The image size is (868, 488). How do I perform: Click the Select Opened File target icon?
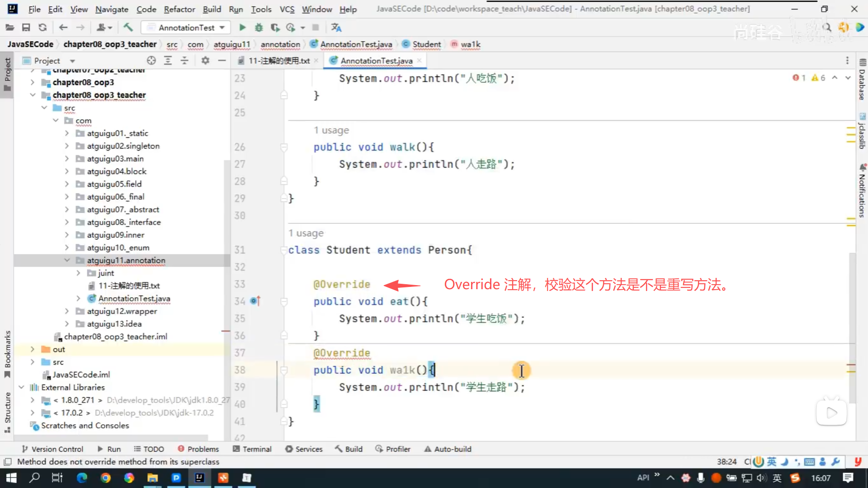point(151,61)
